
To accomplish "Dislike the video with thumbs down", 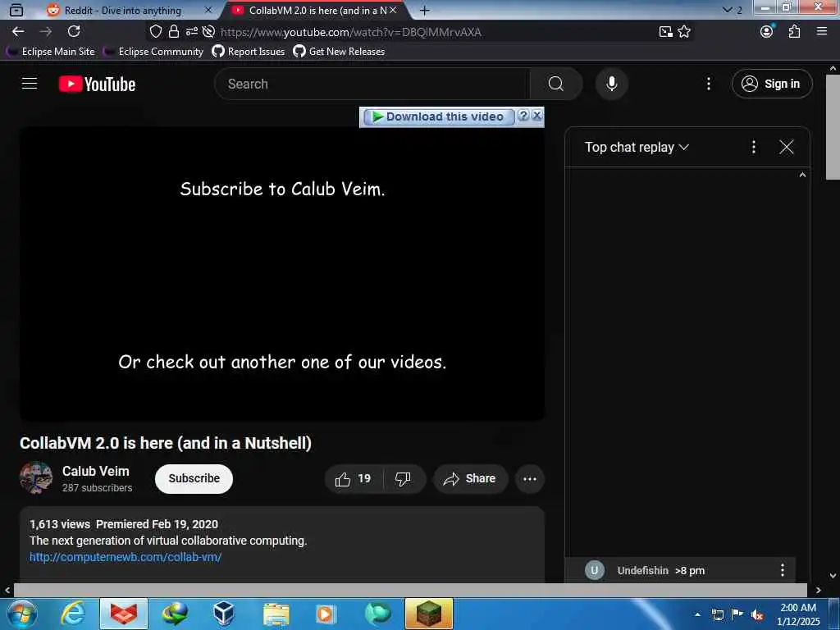I will [x=404, y=479].
